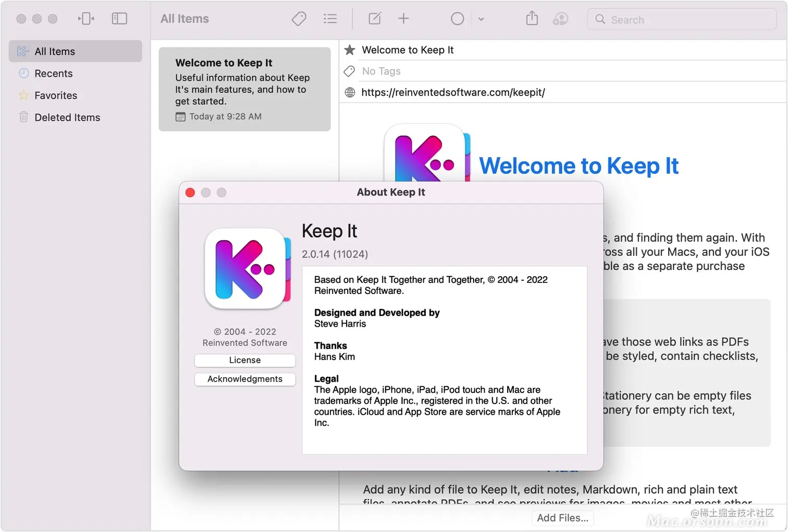
Task: Focus the Search field
Action: tap(682, 19)
